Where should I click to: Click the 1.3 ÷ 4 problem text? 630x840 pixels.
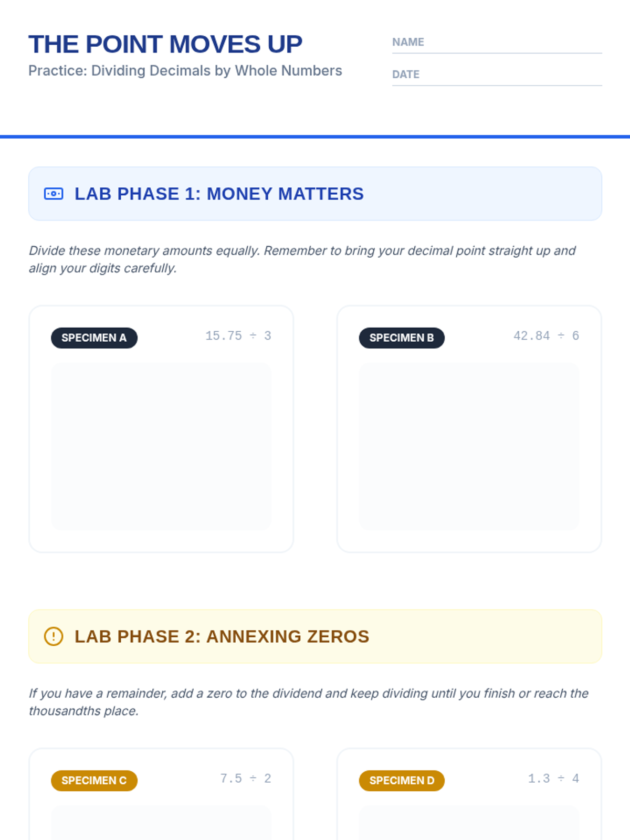click(553, 779)
